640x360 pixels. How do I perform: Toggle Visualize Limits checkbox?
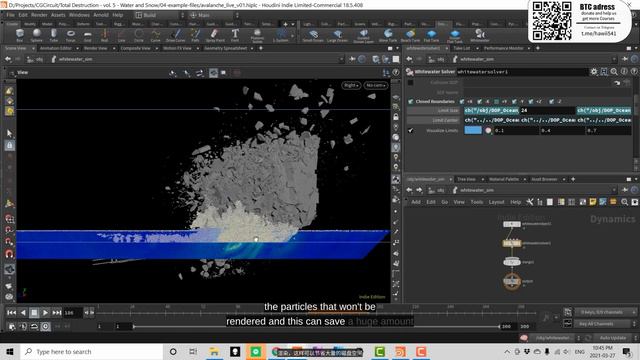coord(411,131)
